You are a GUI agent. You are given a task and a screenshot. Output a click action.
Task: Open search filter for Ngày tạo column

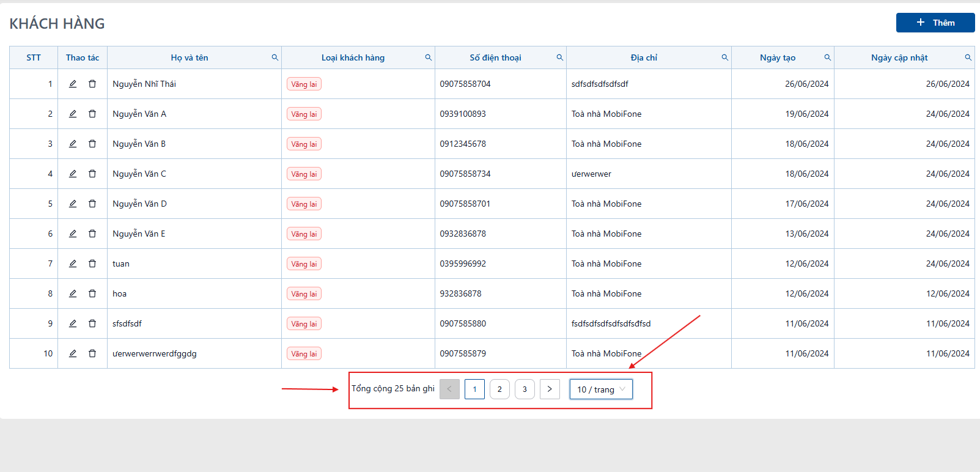pyautogui.click(x=828, y=57)
